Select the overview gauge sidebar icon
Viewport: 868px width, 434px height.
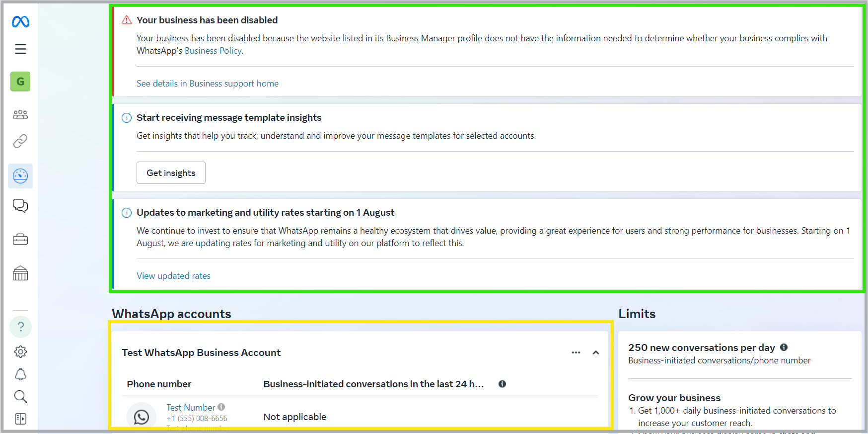pos(20,176)
